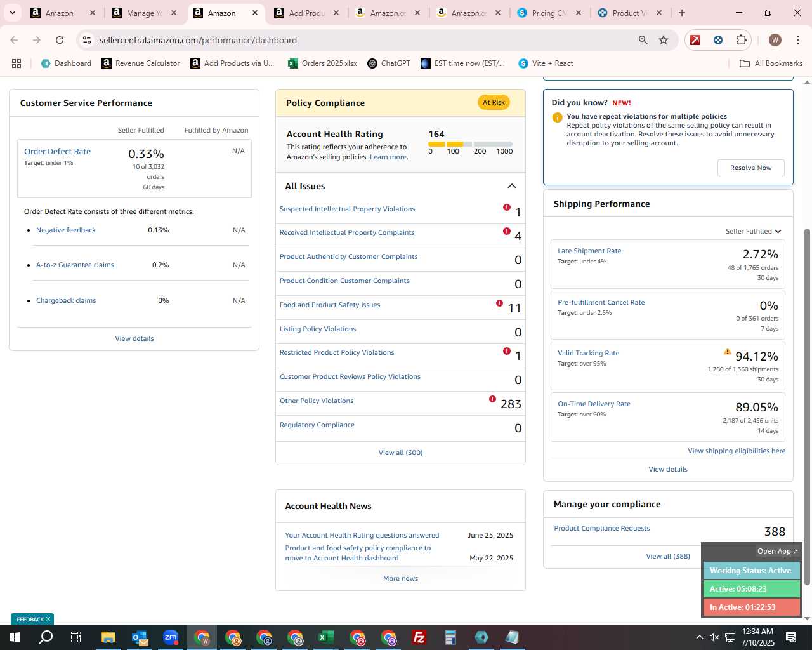The height and width of the screenshot is (650, 812).
Task: Click the page vertical scrollbar
Action: click(x=807, y=406)
